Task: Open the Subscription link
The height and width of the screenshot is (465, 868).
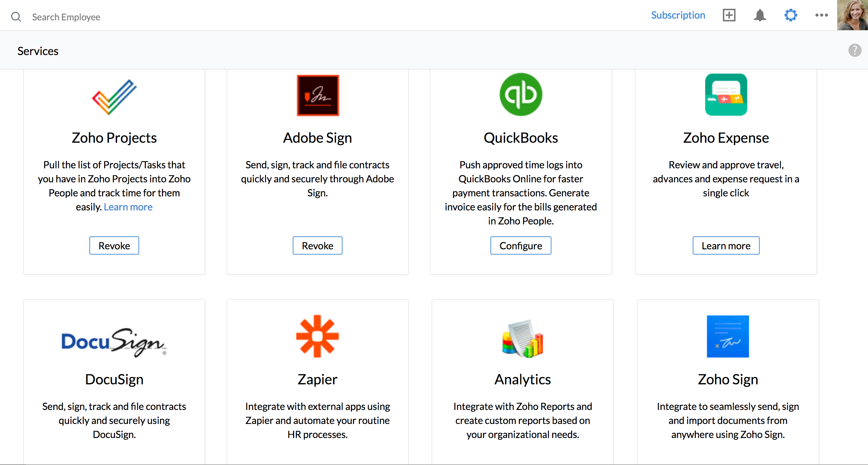Action: point(678,15)
